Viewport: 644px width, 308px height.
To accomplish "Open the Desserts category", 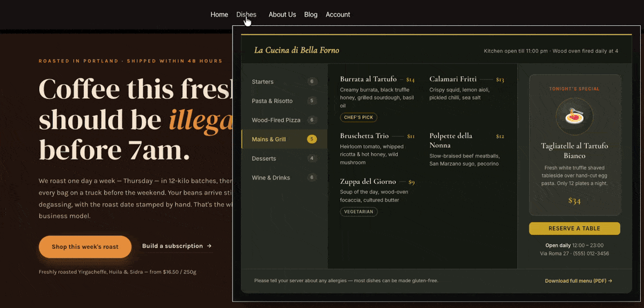I will click(284, 159).
